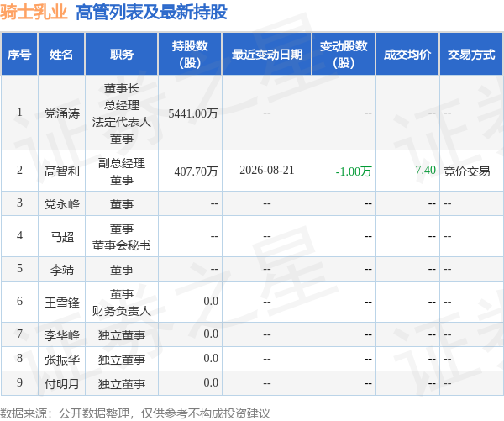504x421 pixels.
Task: Click the 骑士乳业 title text
Action: 34,12
